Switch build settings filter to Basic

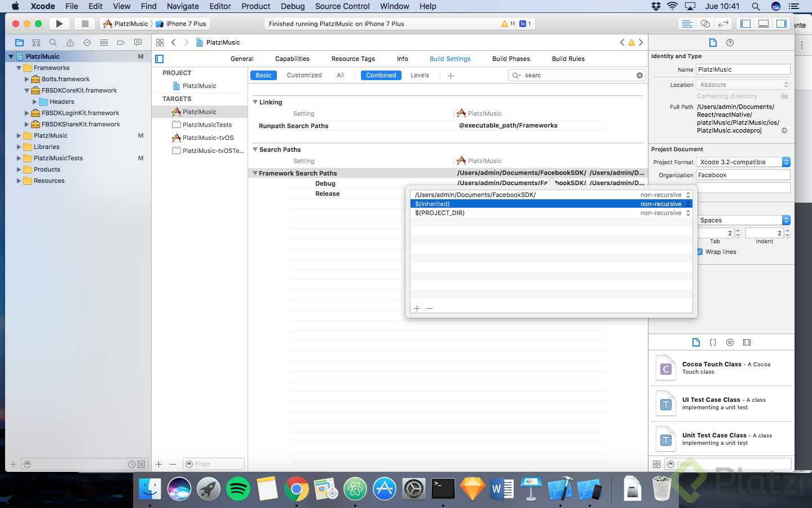click(x=263, y=75)
